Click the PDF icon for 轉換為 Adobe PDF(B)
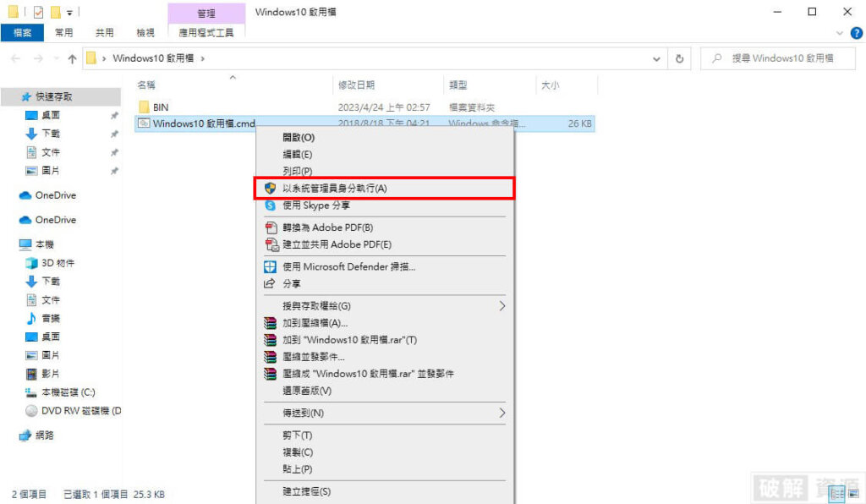The width and height of the screenshot is (866, 504). [x=271, y=227]
